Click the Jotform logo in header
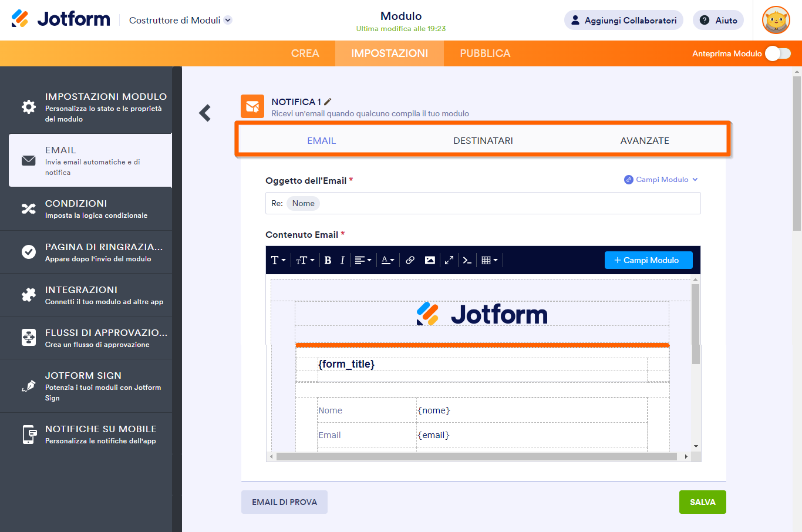802x532 pixels. tap(60, 19)
